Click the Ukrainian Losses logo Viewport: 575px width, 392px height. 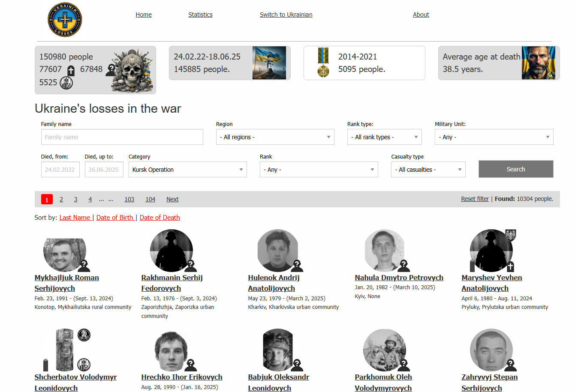[65, 19]
